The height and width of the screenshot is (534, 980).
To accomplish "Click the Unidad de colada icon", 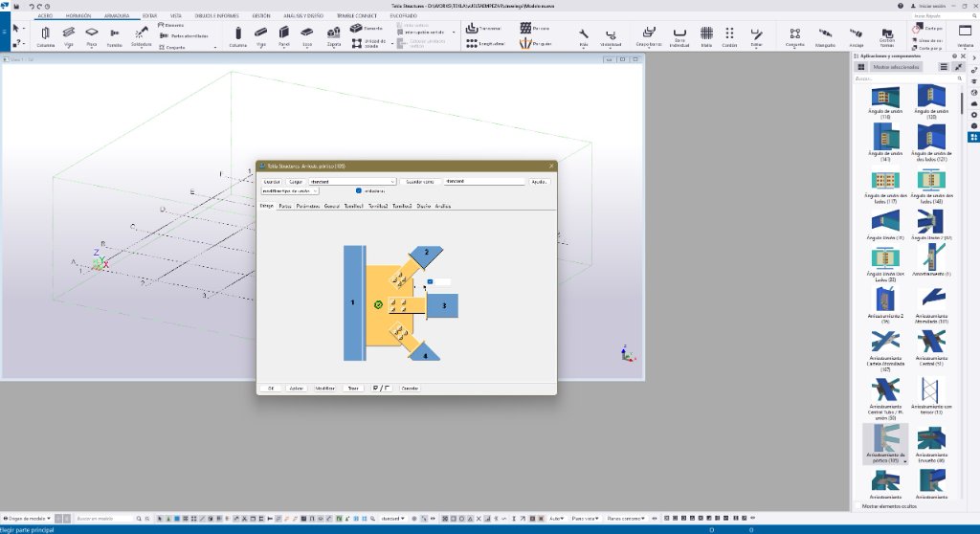I will (356, 43).
